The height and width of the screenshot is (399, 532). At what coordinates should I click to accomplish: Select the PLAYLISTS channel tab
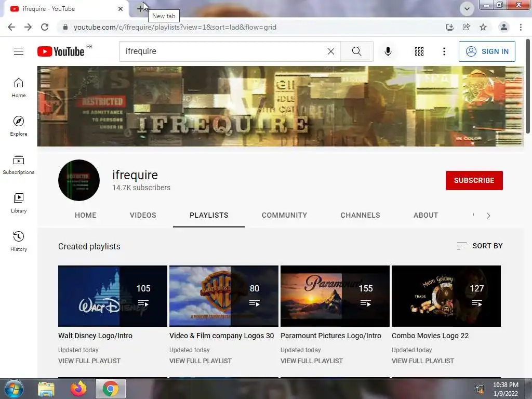[x=209, y=216]
